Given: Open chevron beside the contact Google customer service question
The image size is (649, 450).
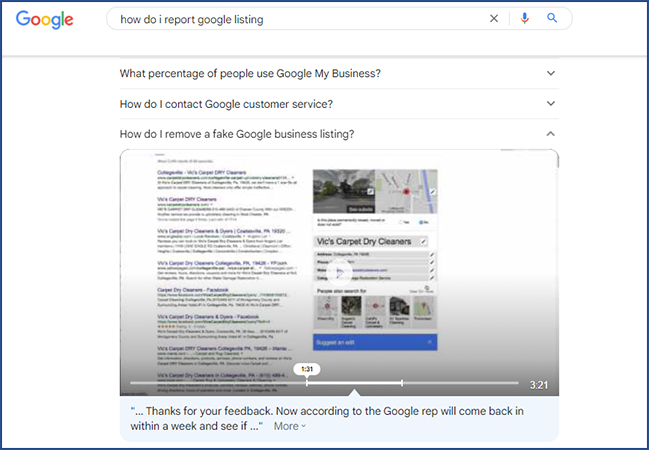Looking at the screenshot, I should point(550,103).
